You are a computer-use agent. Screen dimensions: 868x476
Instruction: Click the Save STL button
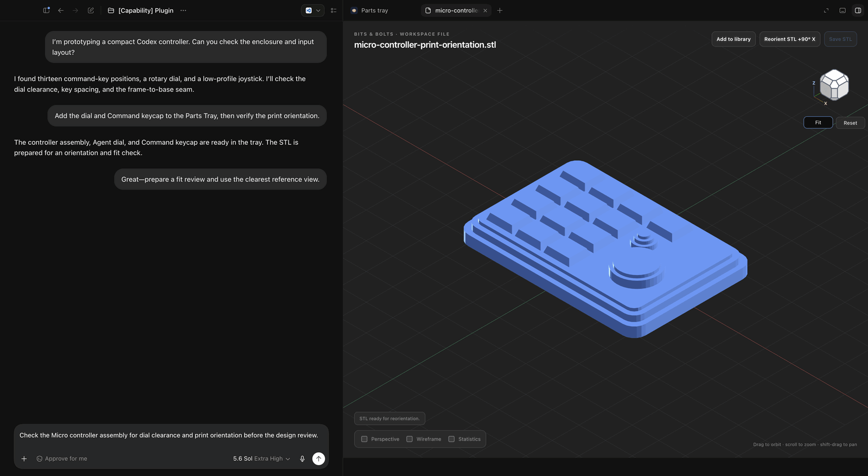[840, 39]
